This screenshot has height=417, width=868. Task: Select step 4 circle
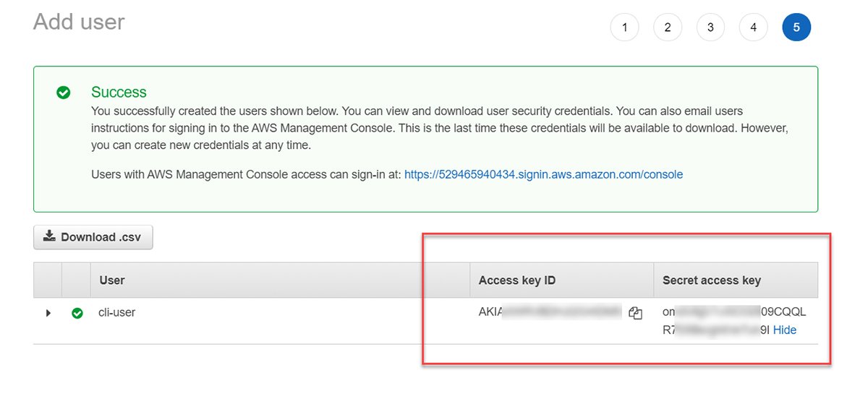click(754, 27)
